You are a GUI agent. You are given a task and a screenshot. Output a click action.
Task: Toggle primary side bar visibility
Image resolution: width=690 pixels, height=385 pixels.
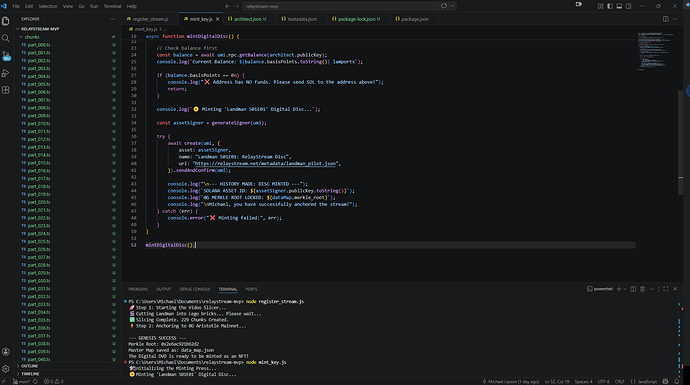coord(610,6)
